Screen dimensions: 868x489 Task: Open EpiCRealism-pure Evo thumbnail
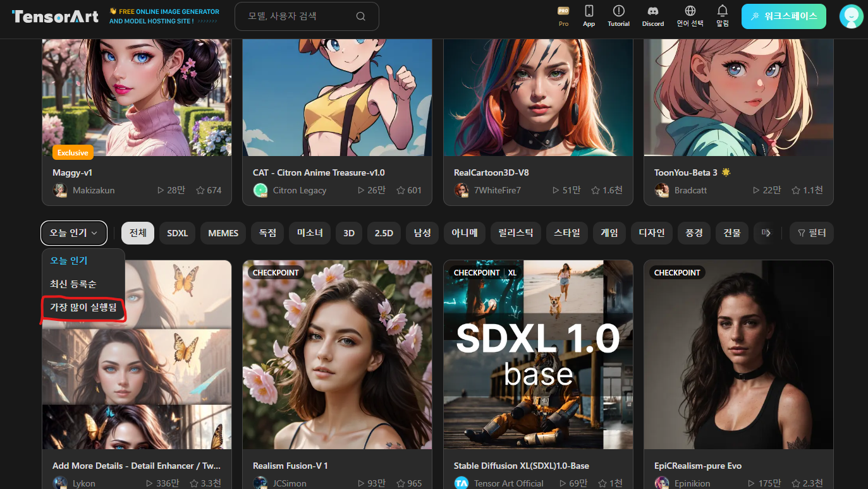[738, 354]
